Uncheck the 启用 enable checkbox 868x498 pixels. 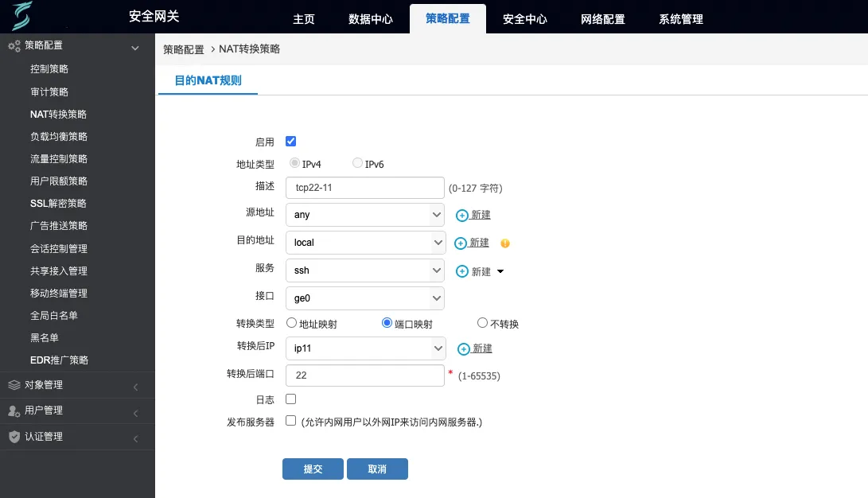click(291, 141)
